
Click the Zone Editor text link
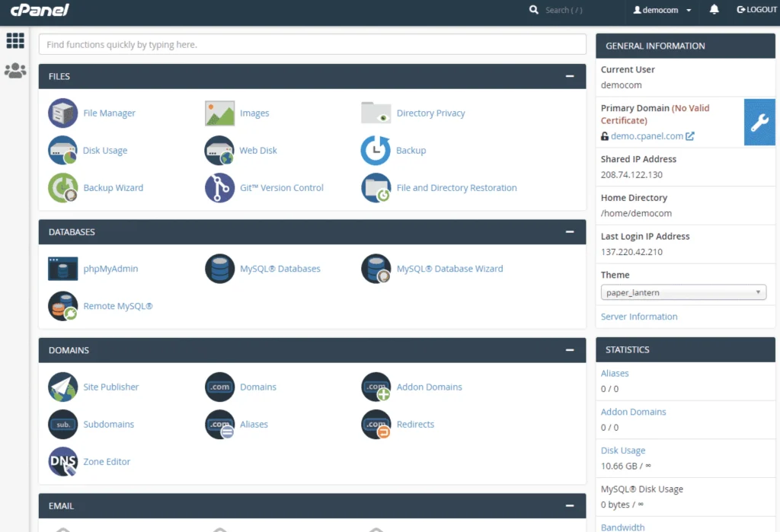(x=107, y=461)
